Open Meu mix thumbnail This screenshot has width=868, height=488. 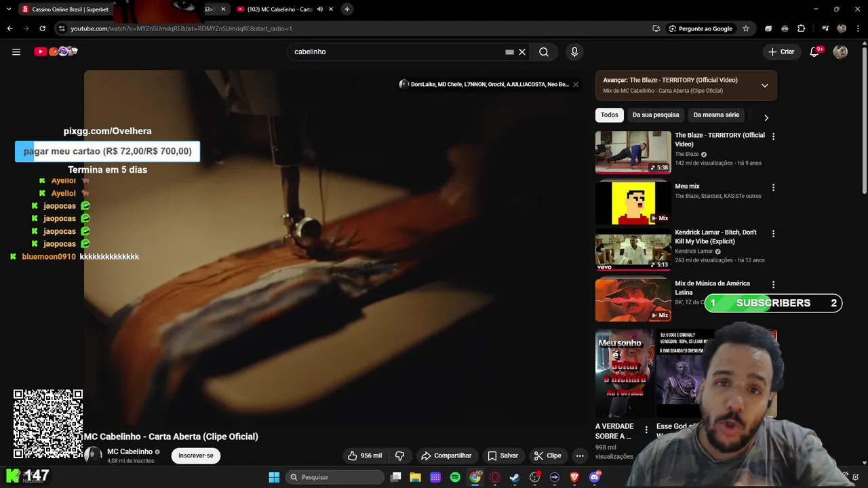(x=633, y=203)
